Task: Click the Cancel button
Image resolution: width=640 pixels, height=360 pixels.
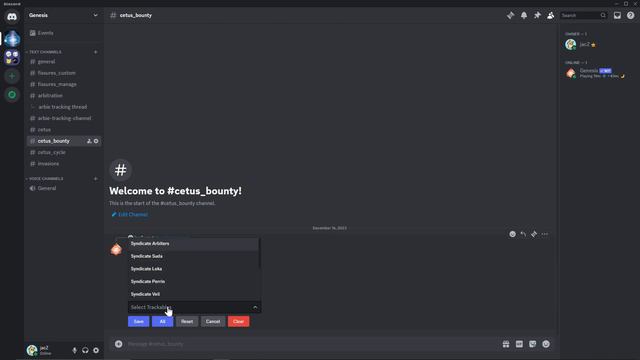Action: point(213,322)
